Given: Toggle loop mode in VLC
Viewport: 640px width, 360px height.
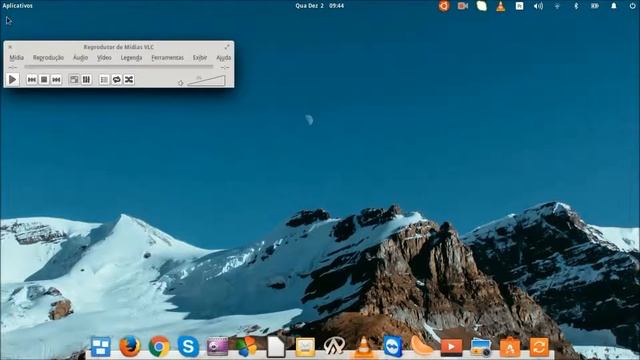Looking at the screenshot, I should coord(116,80).
